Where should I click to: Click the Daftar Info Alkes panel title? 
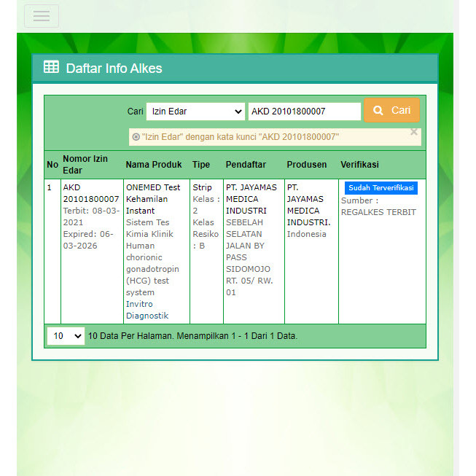114,69
